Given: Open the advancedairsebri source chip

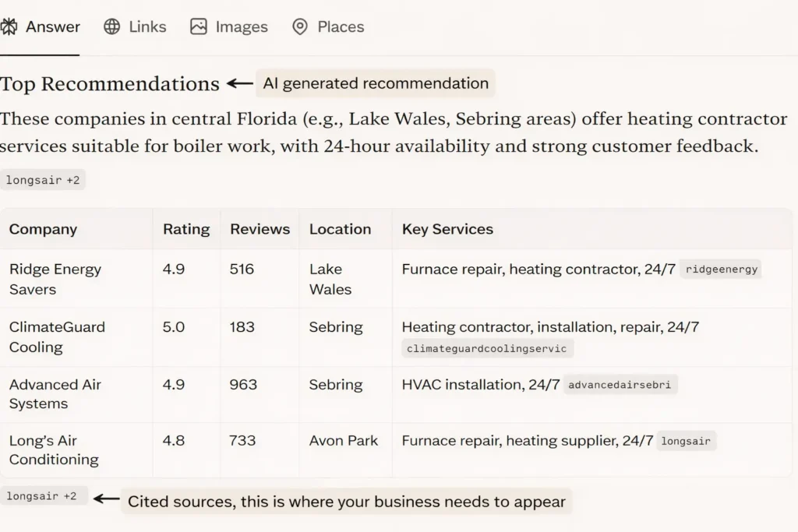Looking at the screenshot, I should pos(620,384).
